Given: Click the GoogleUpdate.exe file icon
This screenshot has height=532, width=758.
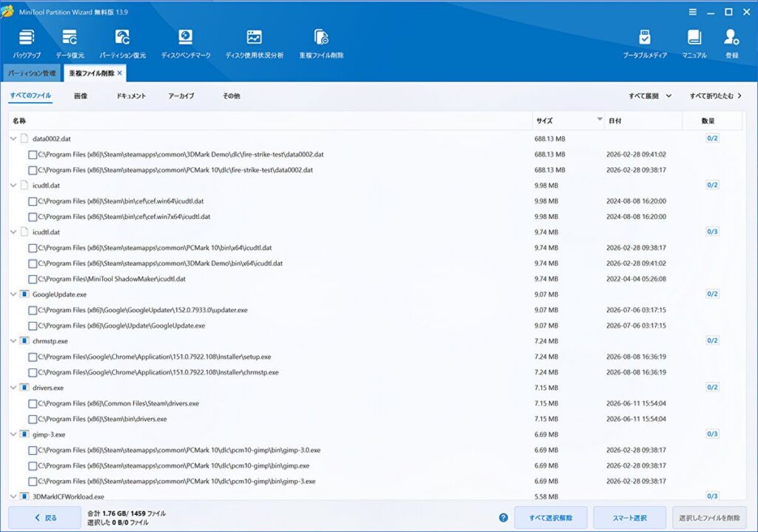Looking at the screenshot, I should click(x=24, y=294).
